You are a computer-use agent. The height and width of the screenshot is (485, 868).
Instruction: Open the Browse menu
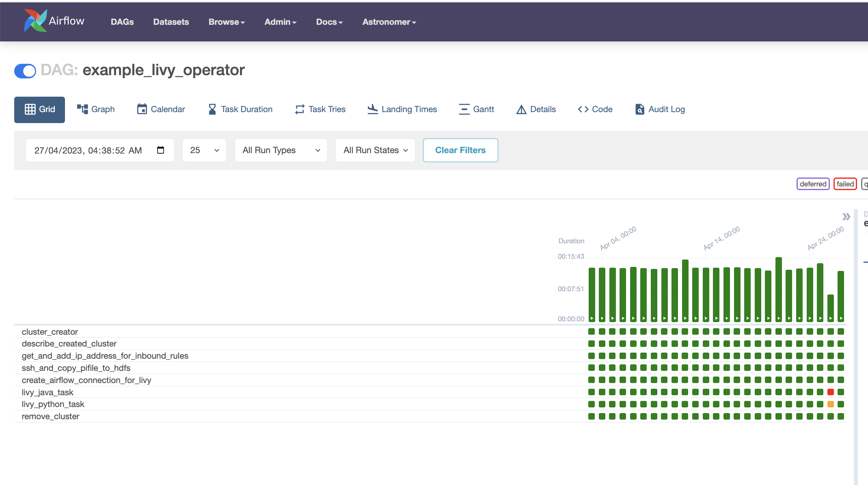(x=227, y=22)
